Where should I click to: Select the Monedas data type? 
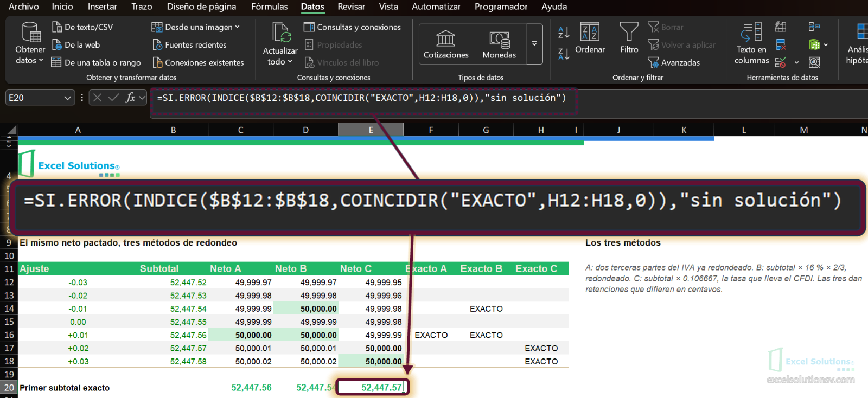tap(499, 44)
